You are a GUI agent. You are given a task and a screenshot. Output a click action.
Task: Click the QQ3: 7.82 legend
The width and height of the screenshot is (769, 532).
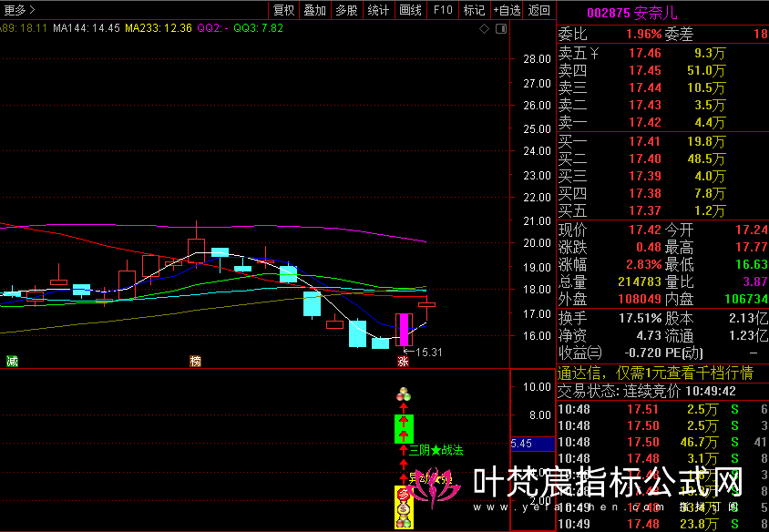258,28
